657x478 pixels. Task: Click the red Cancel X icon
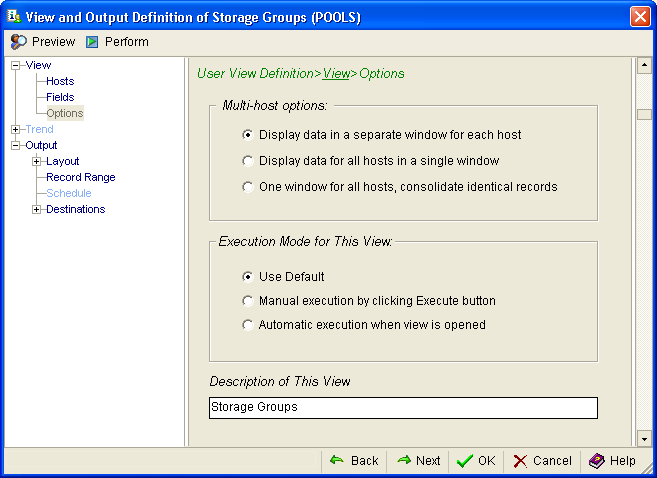coord(520,461)
